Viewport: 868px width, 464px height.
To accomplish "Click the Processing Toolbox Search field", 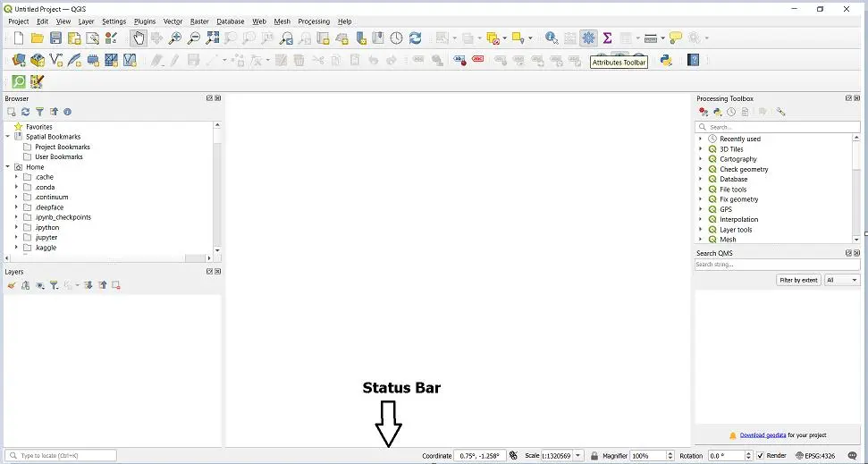I will (x=777, y=127).
